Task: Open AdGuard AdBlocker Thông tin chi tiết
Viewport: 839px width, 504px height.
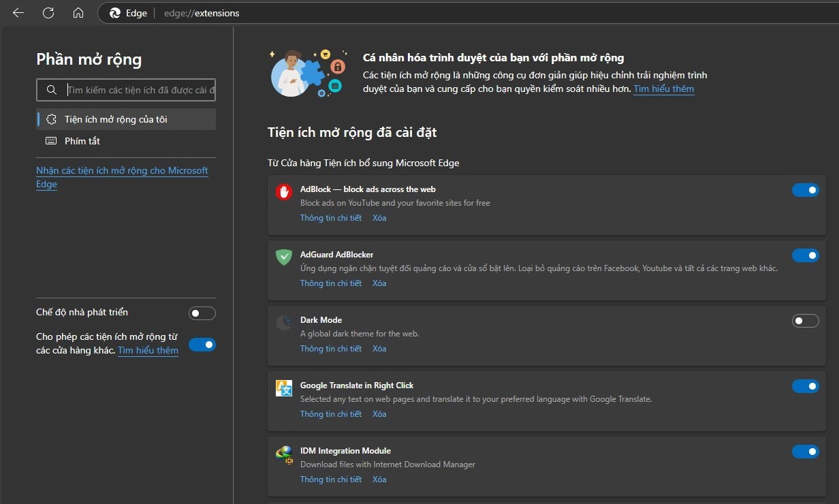Action: point(331,283)
